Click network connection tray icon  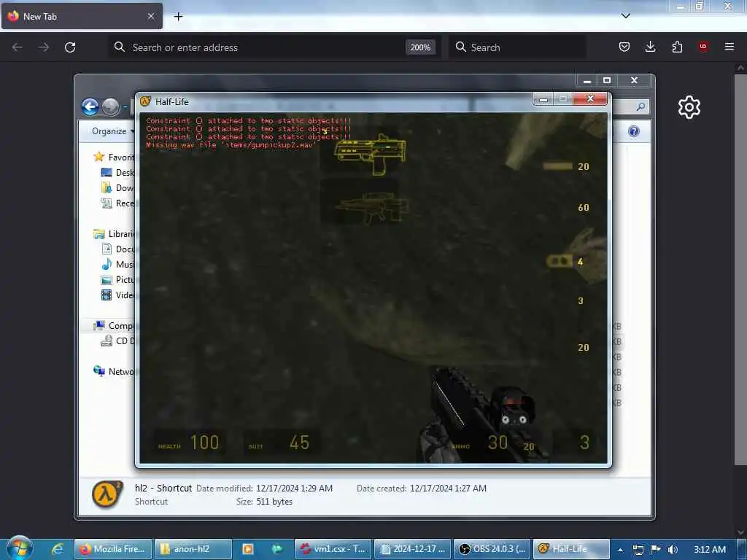pos(638,550)
